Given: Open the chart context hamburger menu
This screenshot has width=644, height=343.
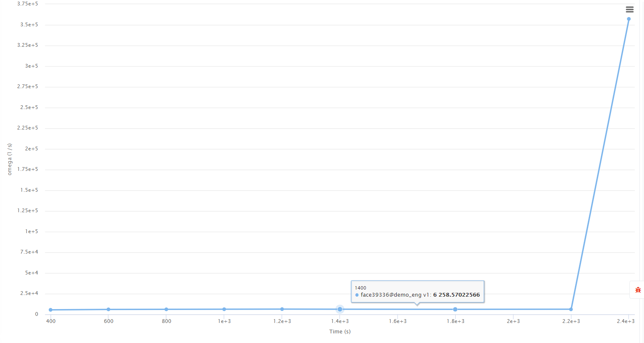Looking at the screenshot, I should [x=629, y=10].
